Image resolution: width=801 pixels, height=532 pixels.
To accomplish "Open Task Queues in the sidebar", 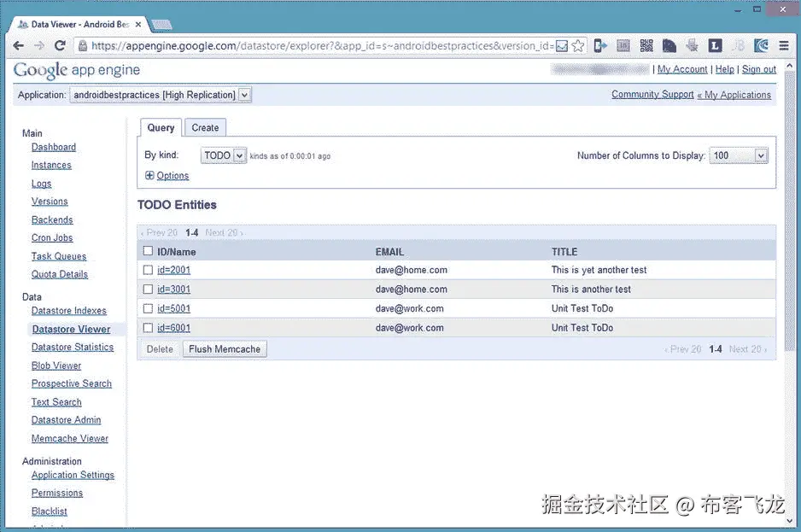I will [x=59, y=256].
